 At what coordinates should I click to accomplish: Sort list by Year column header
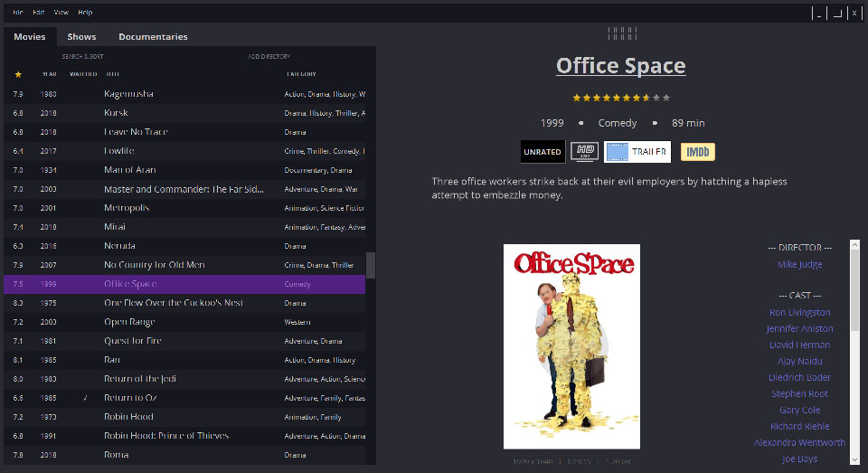[x=50, y=74]
